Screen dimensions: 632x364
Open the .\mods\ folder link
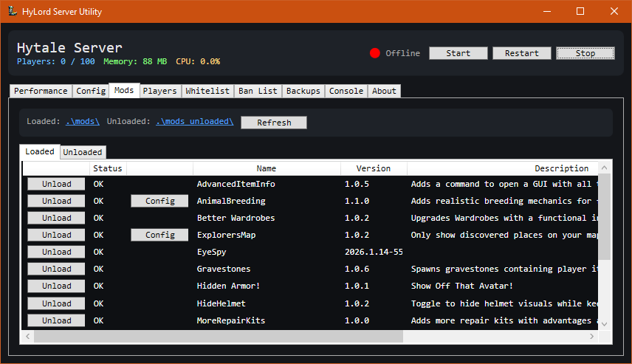point(83,121)
